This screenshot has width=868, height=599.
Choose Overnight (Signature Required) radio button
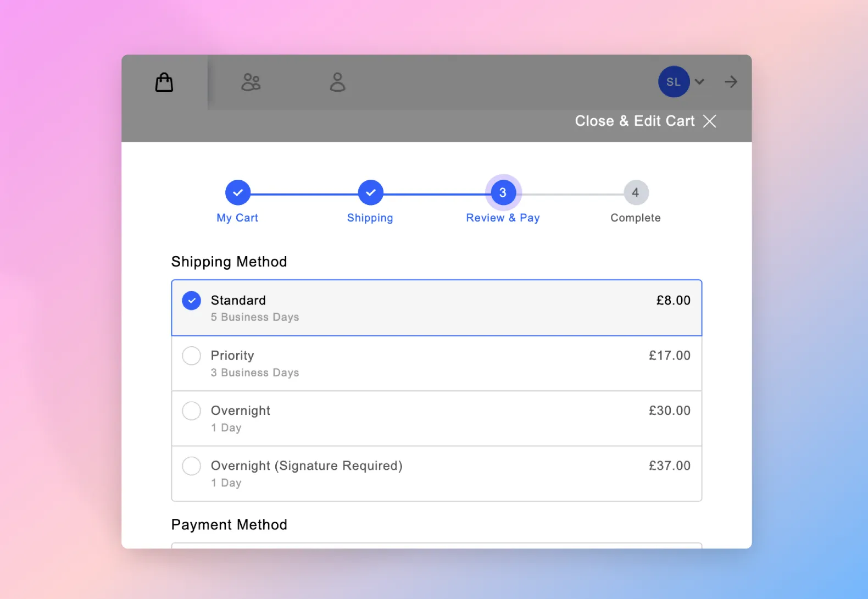point(192,466)
